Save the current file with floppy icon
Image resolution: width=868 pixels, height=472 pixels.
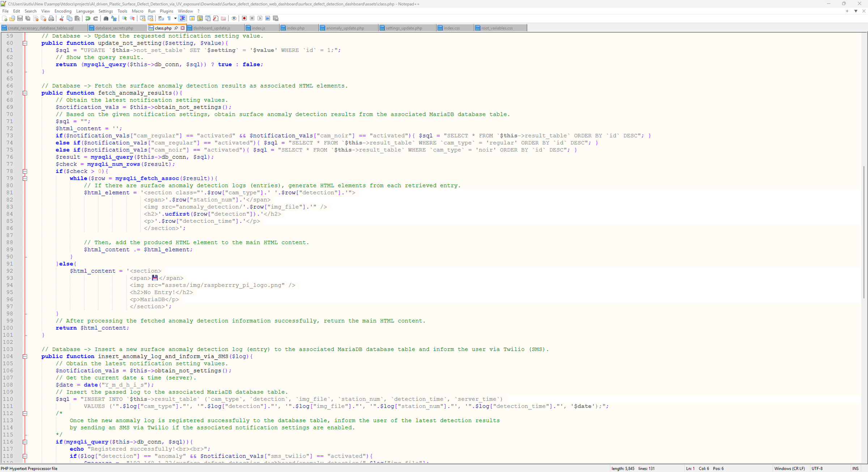(x=20, y=18)
